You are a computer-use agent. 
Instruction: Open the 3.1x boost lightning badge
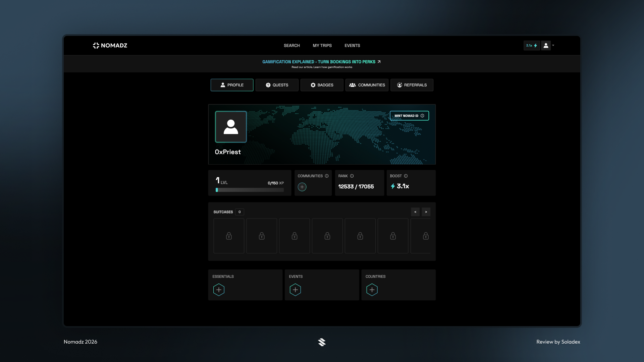pyautogui.click(x=532, y=46)
